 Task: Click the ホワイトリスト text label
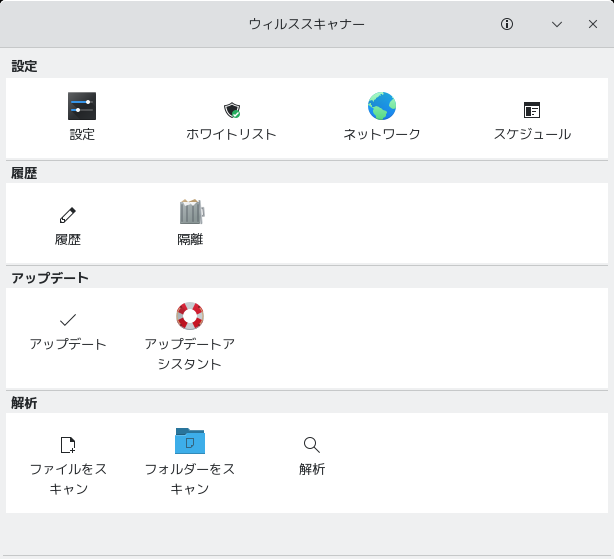[232, 134]
